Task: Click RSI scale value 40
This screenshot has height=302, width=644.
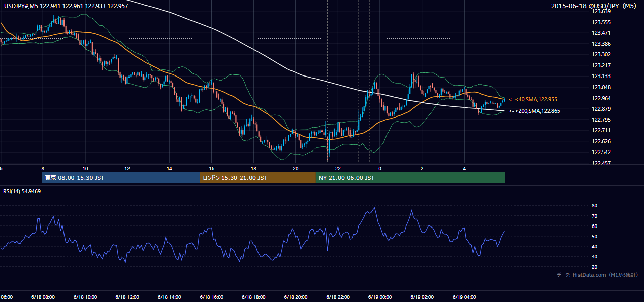Action: pos(594,247)
